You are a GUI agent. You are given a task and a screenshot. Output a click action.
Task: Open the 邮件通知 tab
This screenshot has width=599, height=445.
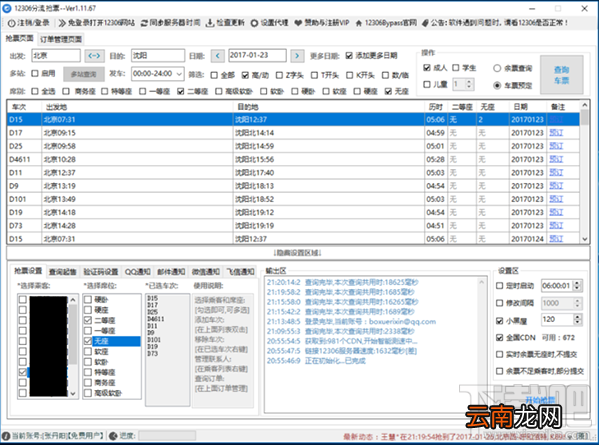click(x=171, y=272)
